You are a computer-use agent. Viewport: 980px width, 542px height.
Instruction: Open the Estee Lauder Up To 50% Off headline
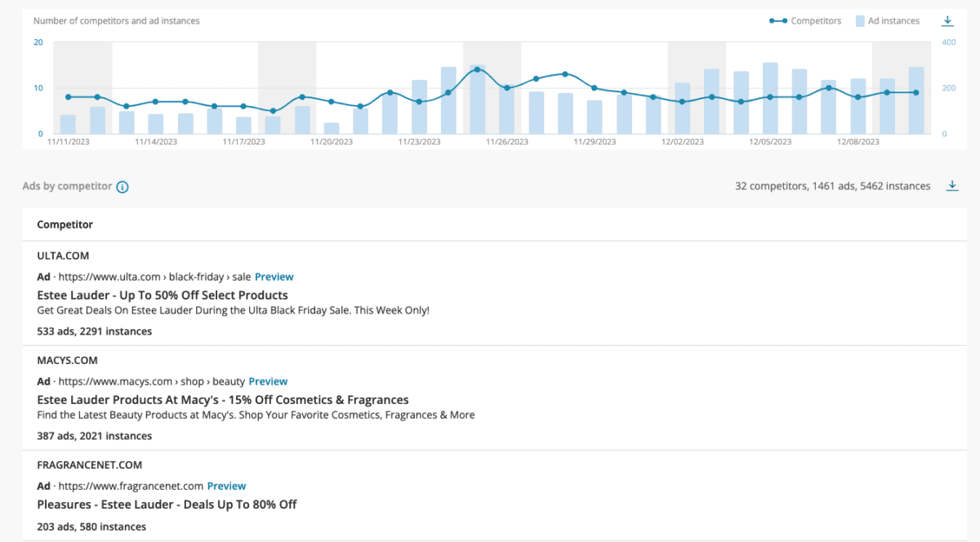point(163,295)
